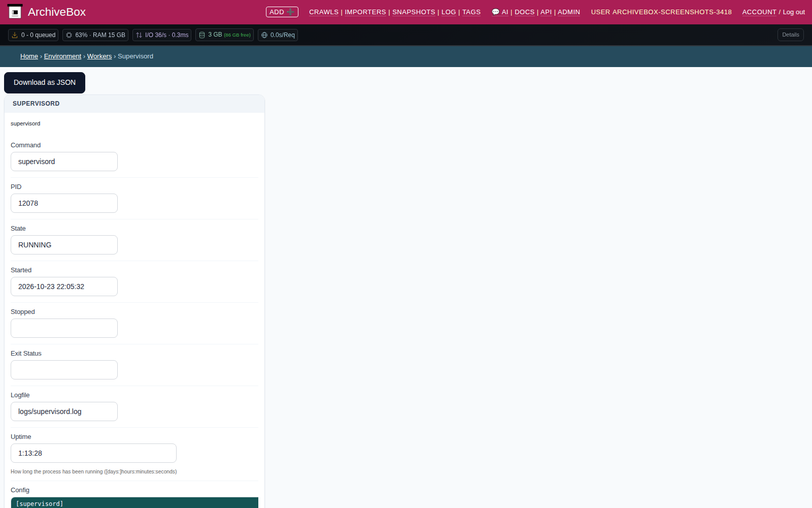Click the ArchiveBox title text
This screenshot has height=508, width=812.
57,12
